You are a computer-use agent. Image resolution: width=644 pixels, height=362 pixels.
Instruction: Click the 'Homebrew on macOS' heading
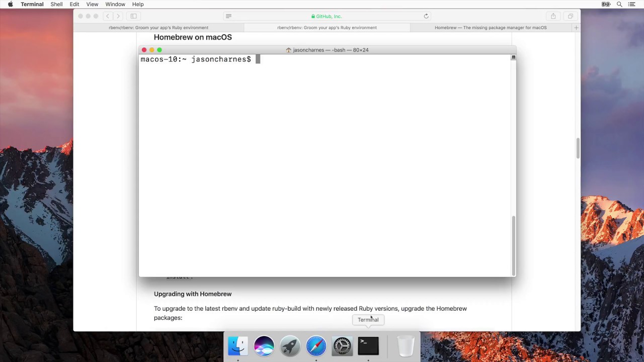[x=193, y=37]
